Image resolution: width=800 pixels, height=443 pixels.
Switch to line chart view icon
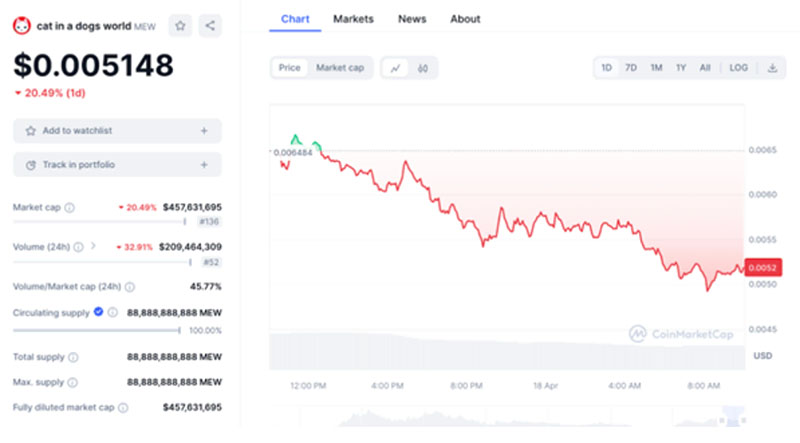pyautogui.click(x=395, y=68)
